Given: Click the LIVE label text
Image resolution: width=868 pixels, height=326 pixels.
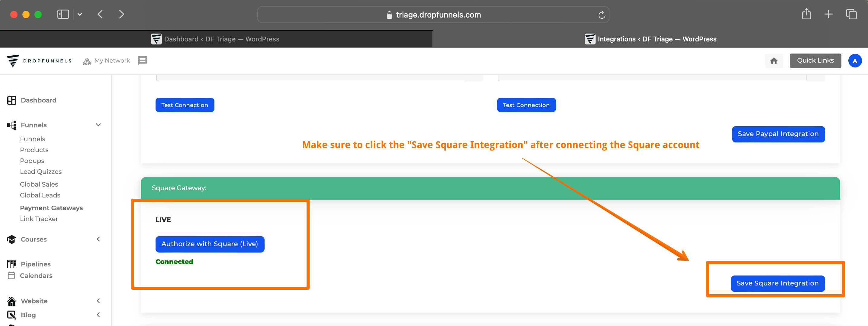Looking at the screenshot, I should (163, 220).
